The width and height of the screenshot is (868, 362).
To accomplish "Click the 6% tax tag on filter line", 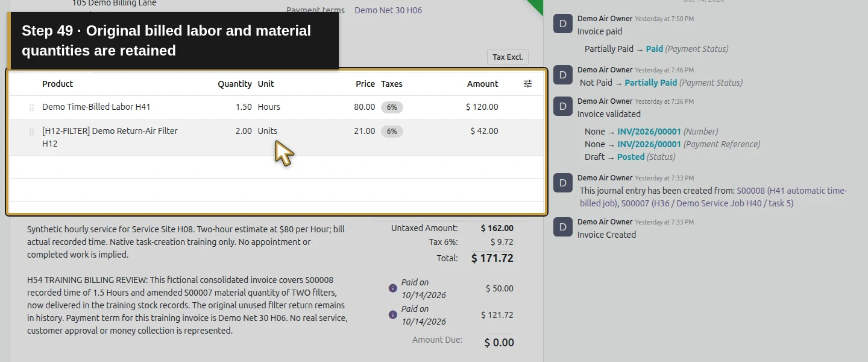I will coord(392,132).
